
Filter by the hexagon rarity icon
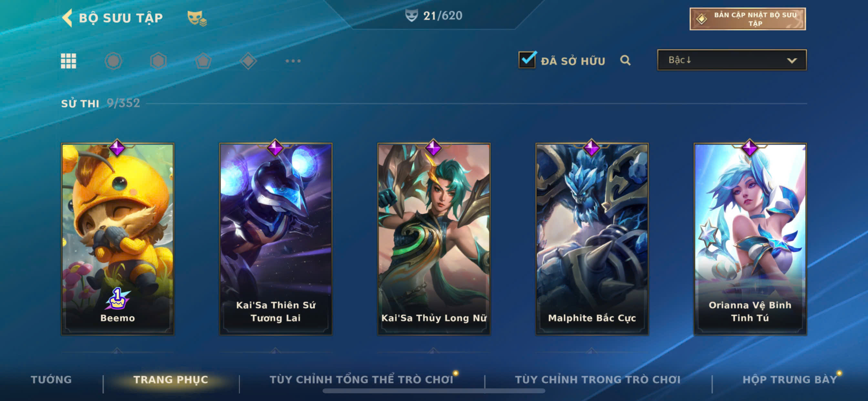158,61
